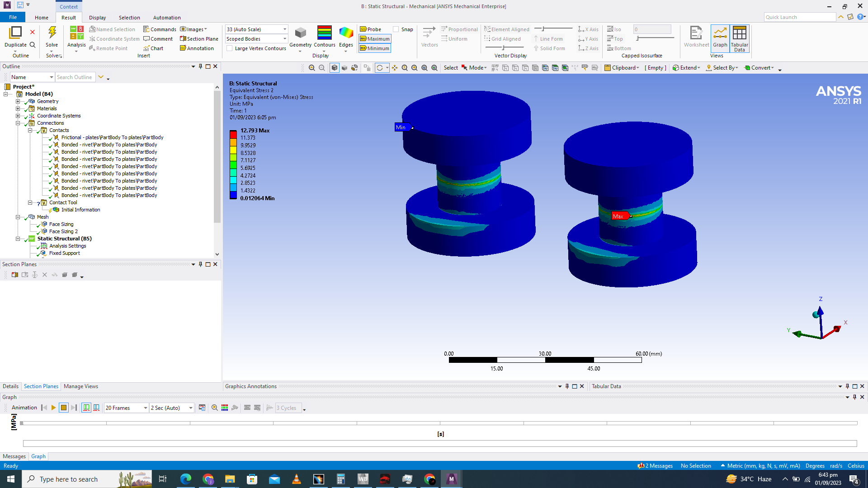Stop the animation
868x488 pixels.
[x=64, y=408]
